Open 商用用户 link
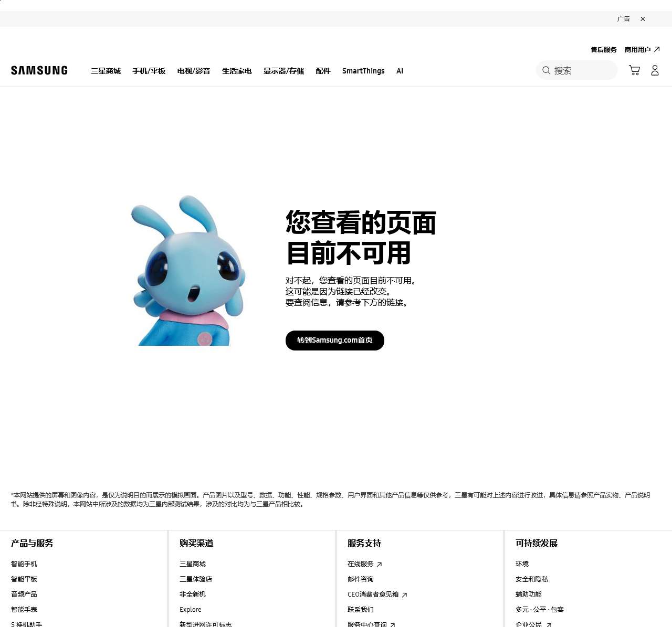This screenshot has width=672, height=627. pos(637,49)
